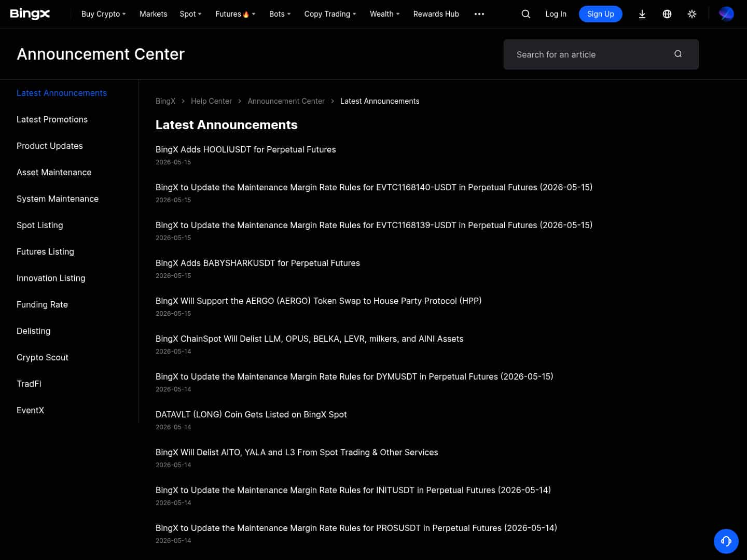This screenshot has height=560, width=747.
Task: Open the BABYSHARKUSDT Perpetual Futures announcement
Action: (x=258, y=263)
